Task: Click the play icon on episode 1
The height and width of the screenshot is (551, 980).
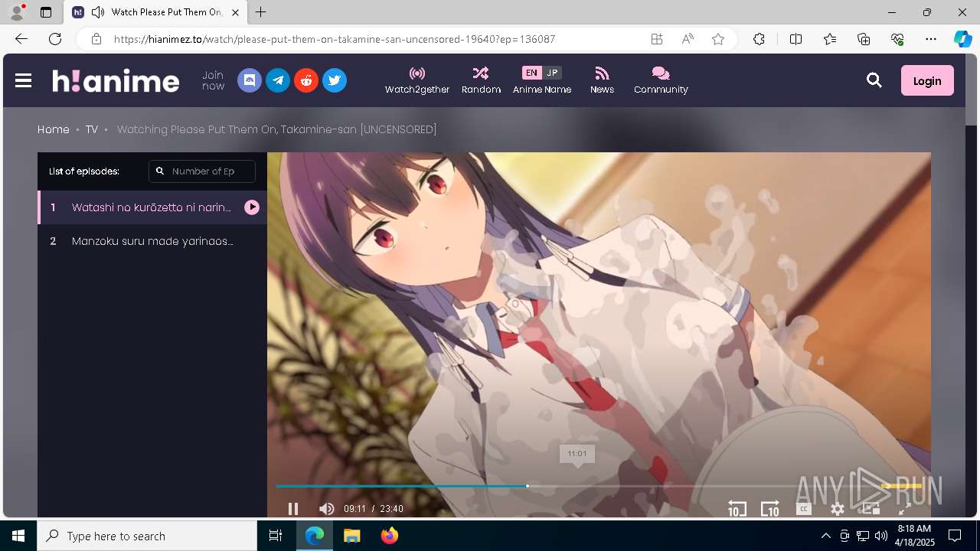Action: click(252, 207)
